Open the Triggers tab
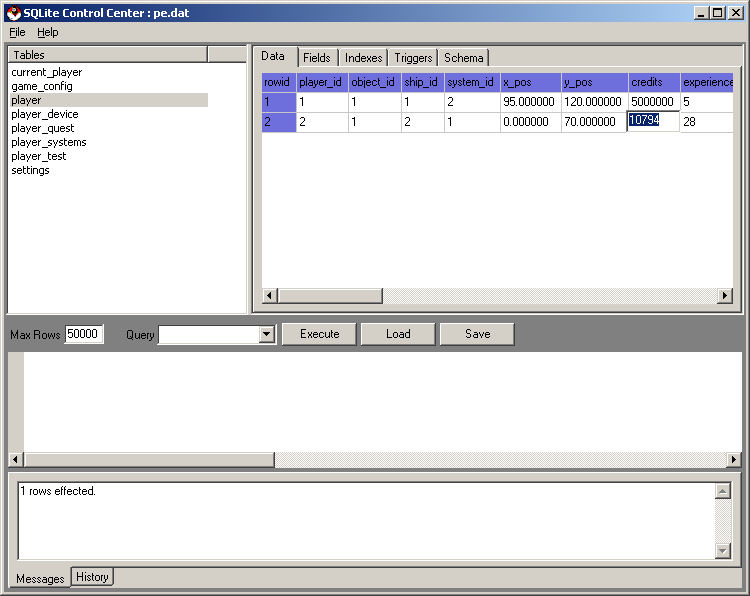Image resolution: width=750 pixels, height=596 pixels. click(x=413, y=58)
